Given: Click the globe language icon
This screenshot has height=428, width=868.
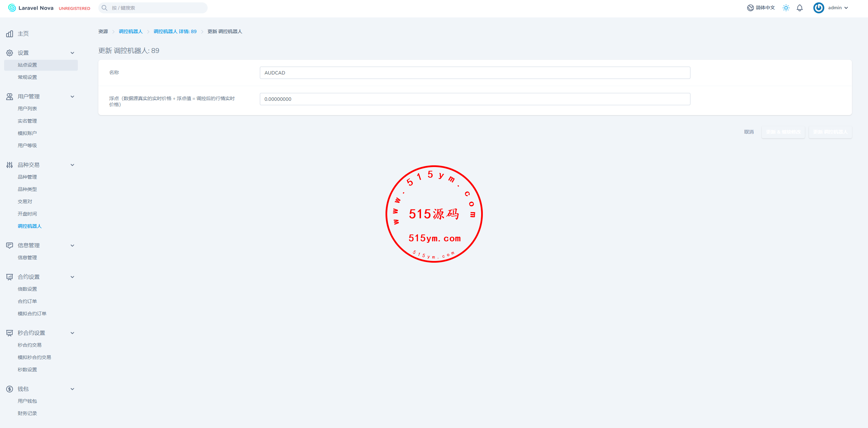Looking at the screenshot, I should [750, 8].
